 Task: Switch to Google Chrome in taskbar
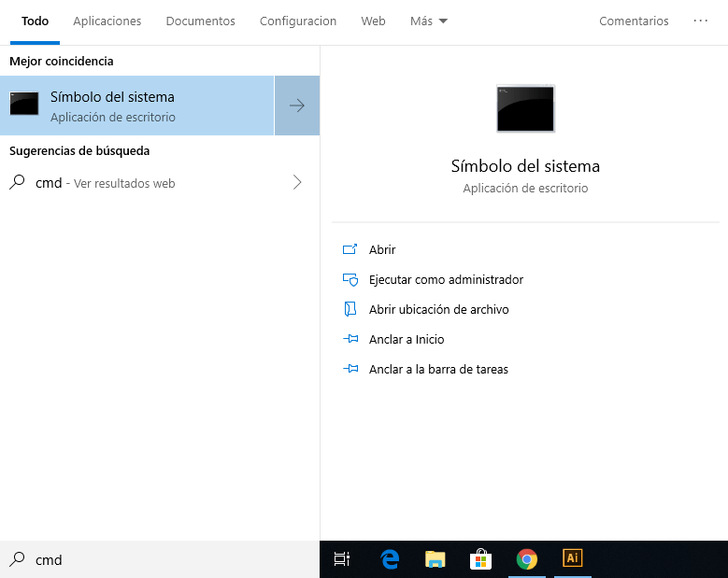coord(526,559)
